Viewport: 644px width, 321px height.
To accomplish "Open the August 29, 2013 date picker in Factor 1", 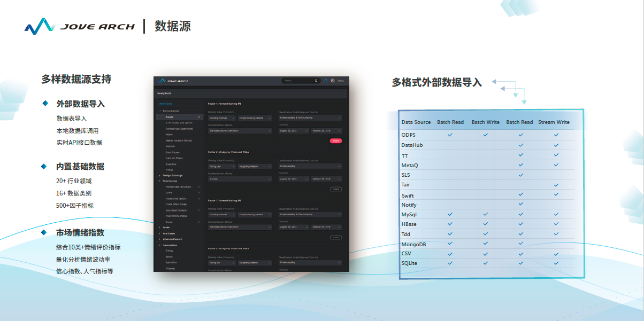I will pyautogui.click(x=292, y=131).
